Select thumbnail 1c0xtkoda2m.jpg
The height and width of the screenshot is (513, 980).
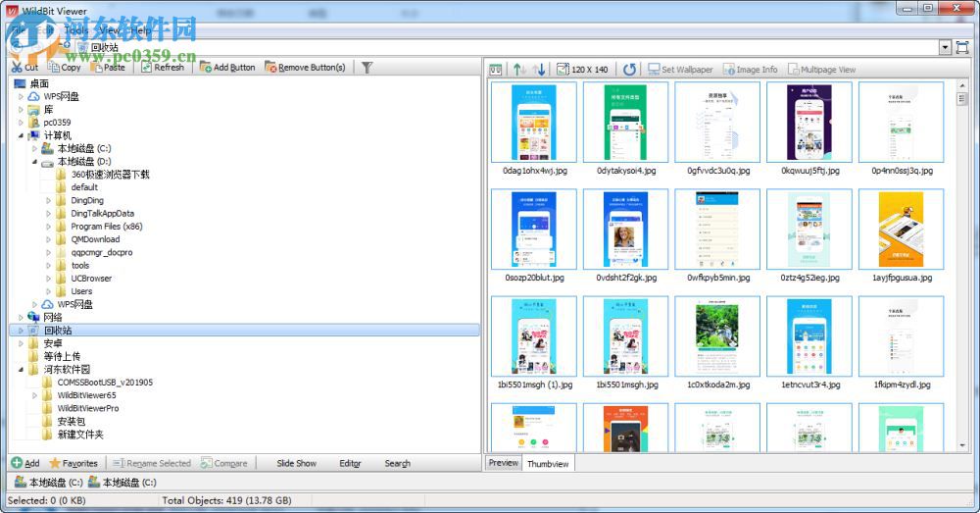click(x=717, y=336)
